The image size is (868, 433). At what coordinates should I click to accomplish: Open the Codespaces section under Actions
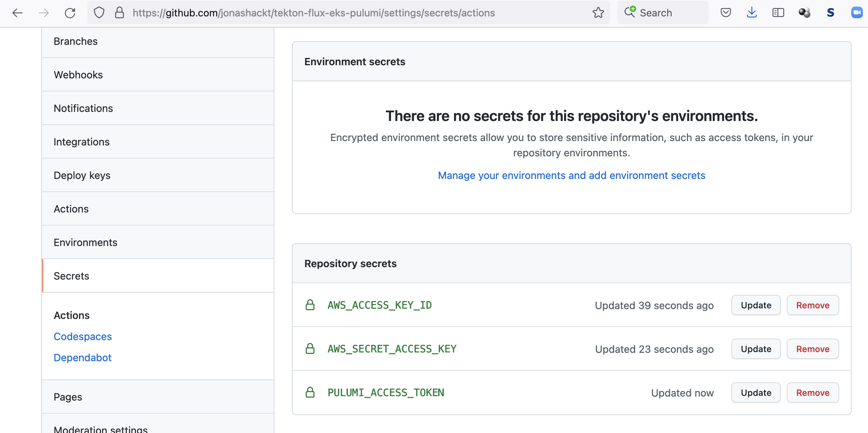[82, 336]
